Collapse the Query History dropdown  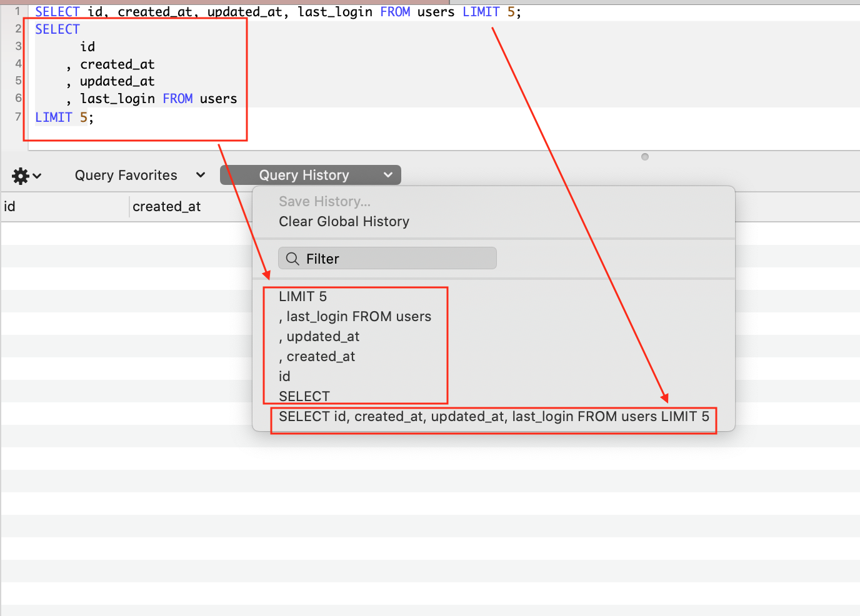(311, 176)
